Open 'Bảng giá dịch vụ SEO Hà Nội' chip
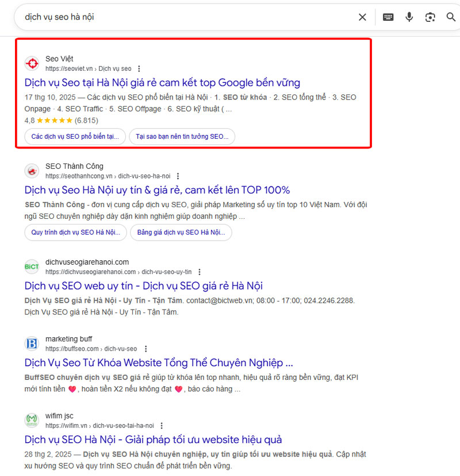 181,233
